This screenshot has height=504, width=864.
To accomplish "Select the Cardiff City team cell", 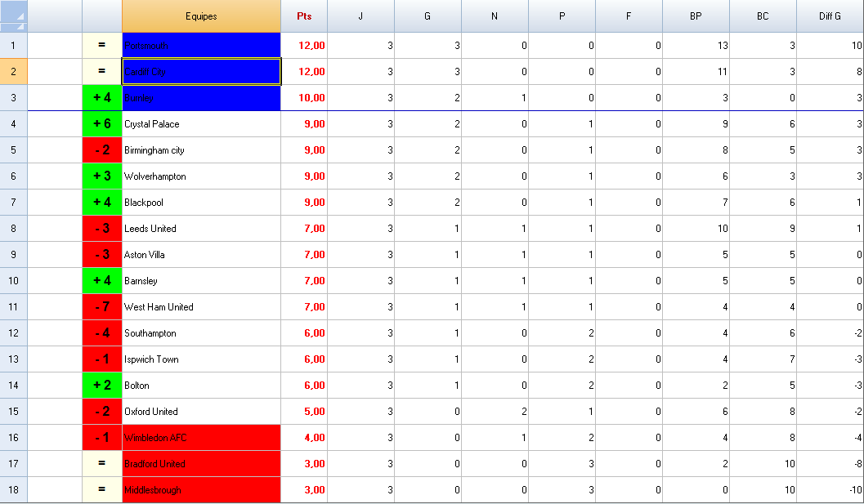I will [201, 72].
